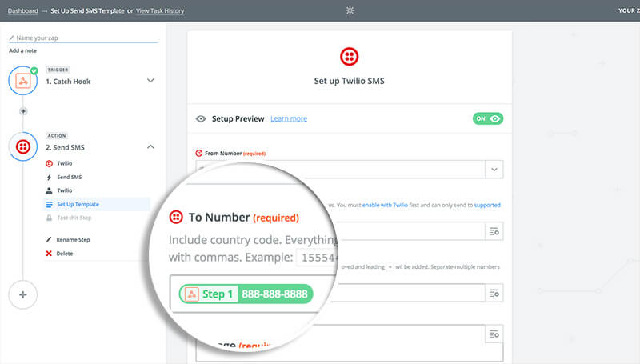The width and height of the screenshot is (640, 364).
Task: Click the "Set Up Send SMS Template" breadcrumb text
Action: tap(87, 10)
